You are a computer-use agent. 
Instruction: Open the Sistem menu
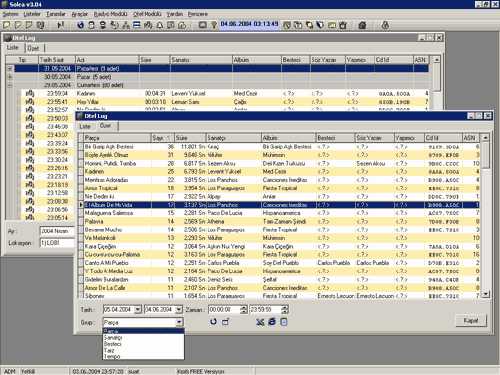click(10, 14)
